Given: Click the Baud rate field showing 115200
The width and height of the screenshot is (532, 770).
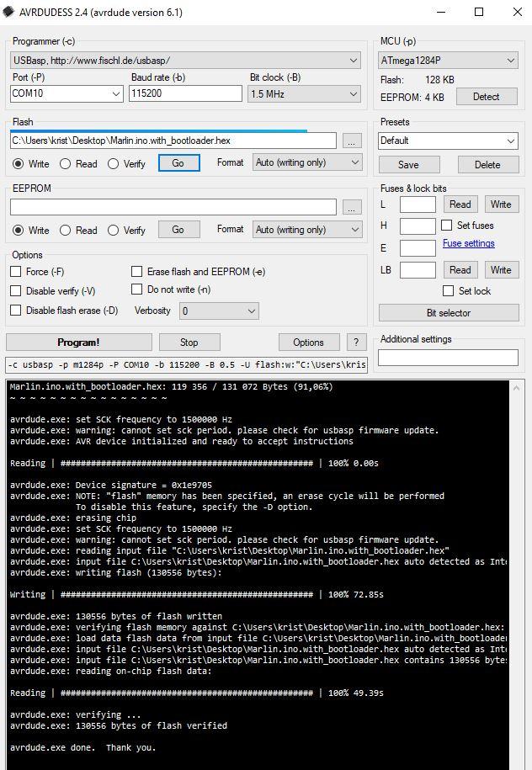Looking at the screenshot, I should point(185,93).
